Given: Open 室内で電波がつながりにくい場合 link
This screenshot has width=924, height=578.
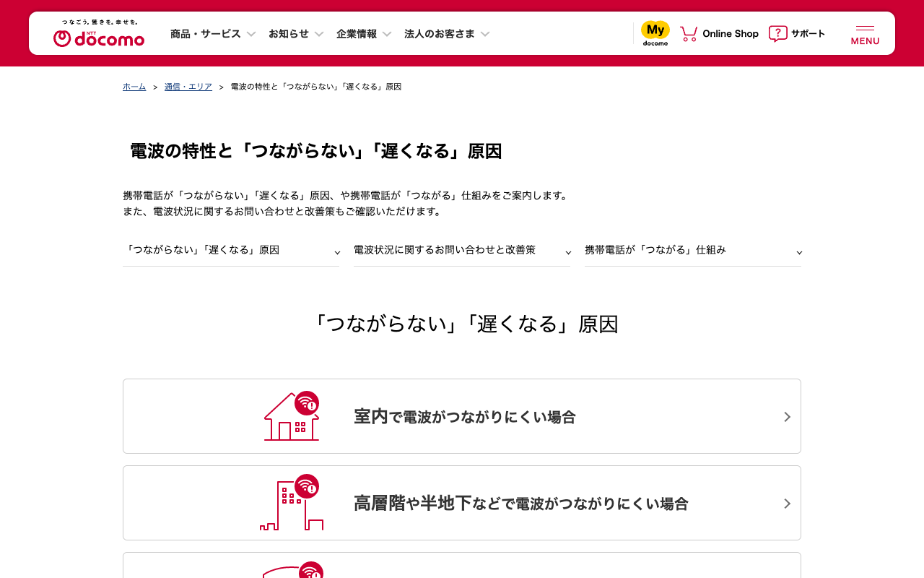Looking at the screenshot, I should pyautogui.click(x=462, y=416).
